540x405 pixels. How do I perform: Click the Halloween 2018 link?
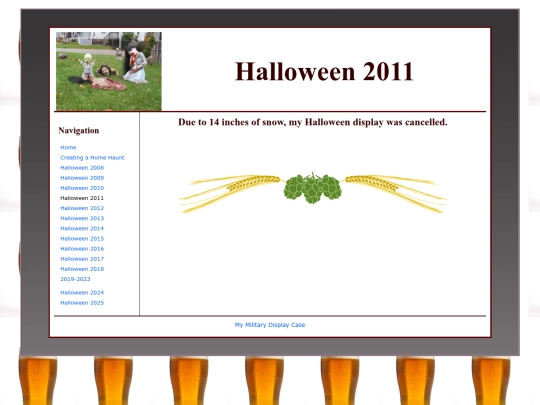(x=82, y=269)
